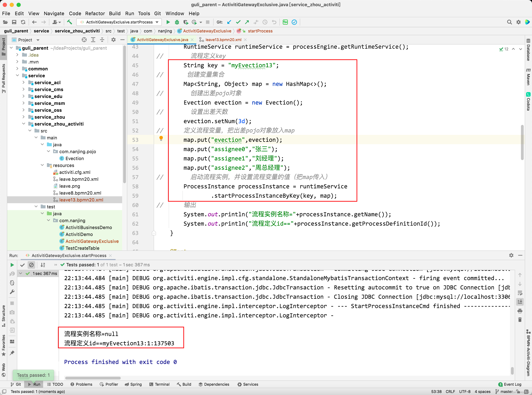Screen dimensions: 532x395
Task: Click the green Run button in toolbar
Action: tap(168, 22)
